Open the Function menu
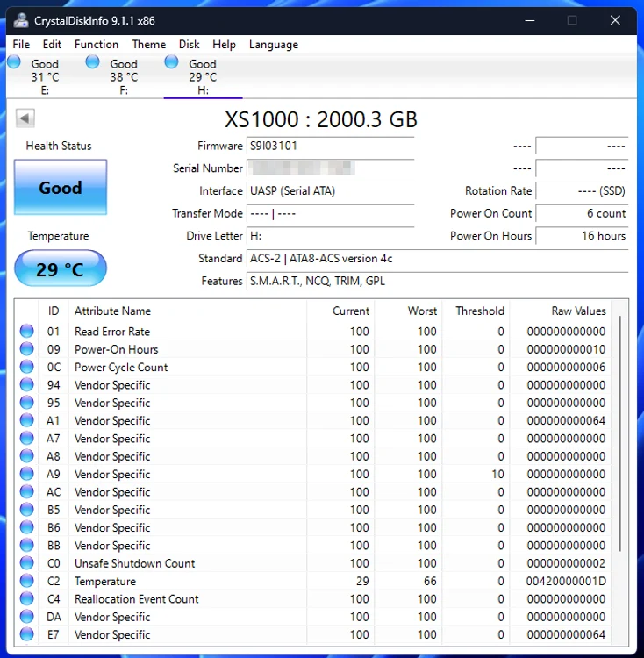644x658 pixels. (97, 45)
